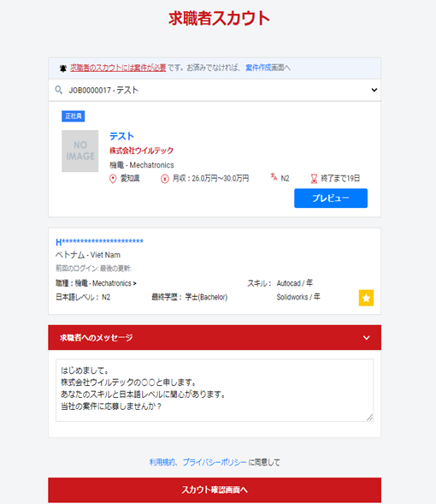Click the 求職者へのメッセージ header bar
Image resolution: width=436 pixels, height=504 pixels.
pyautogui.click(x=215, y=337)
